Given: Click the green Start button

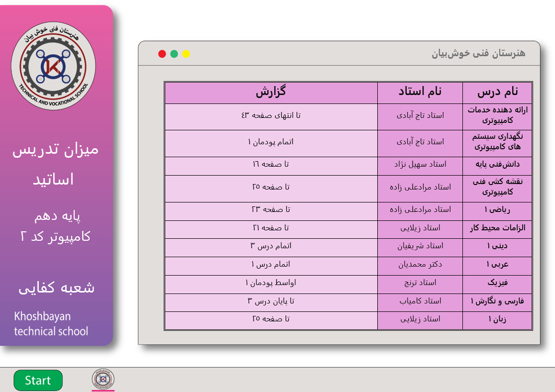Looking at the screenshot, I should pos(38,381).
